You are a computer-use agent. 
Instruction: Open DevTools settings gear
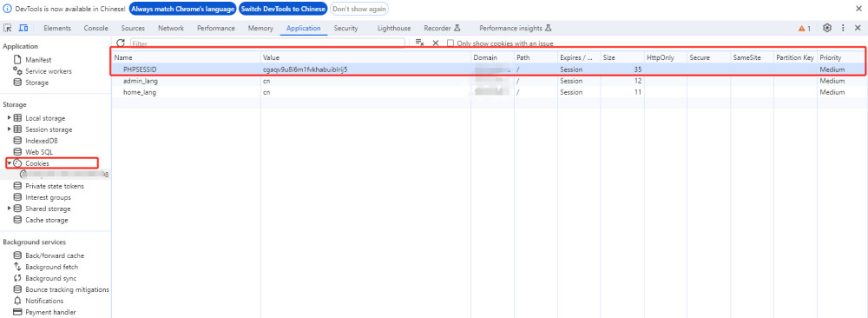(827, 28)
